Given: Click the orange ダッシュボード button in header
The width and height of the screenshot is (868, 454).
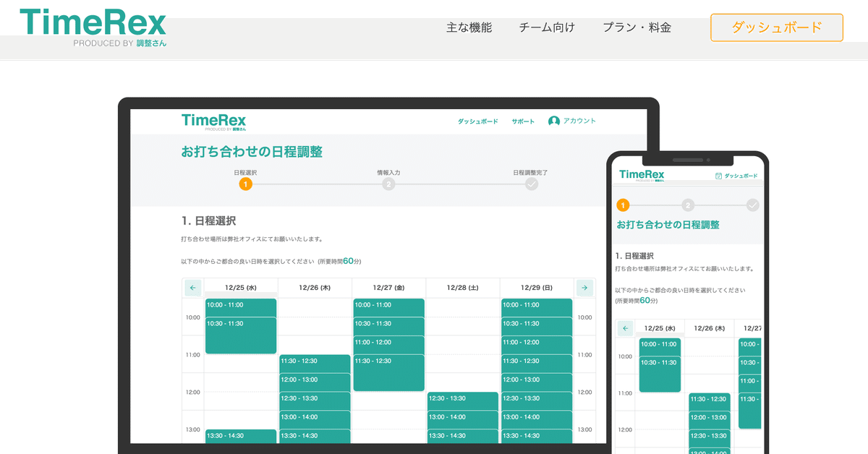Looking at the screenshot, I should [x=777, y=27].
